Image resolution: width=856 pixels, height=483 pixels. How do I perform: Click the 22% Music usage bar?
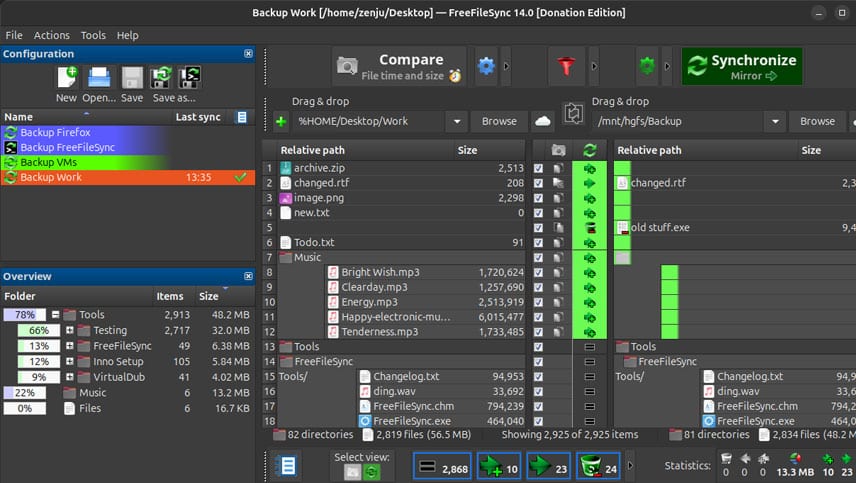click(25, 393)
